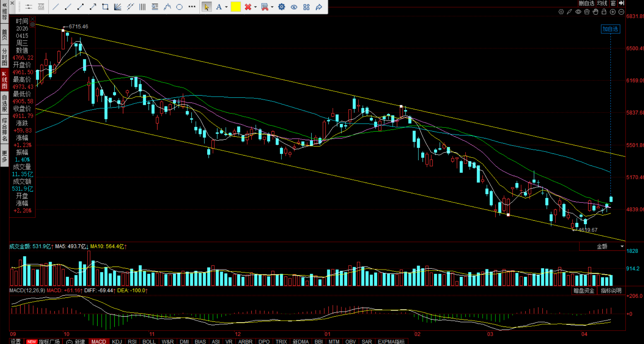The image size is (644, 344).
Task: Open the text tool dropdown arrow
Action: 226,7
